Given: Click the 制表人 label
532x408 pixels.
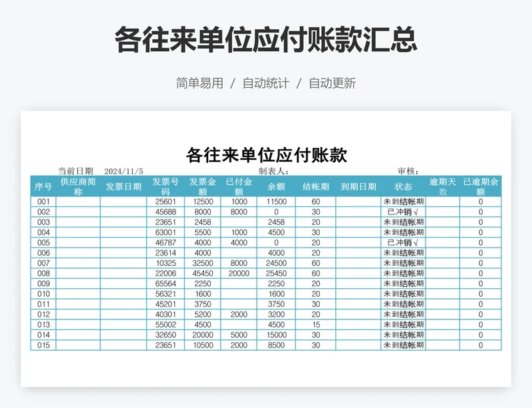Looking at the screenshot, I should click(x=273, y=171).
